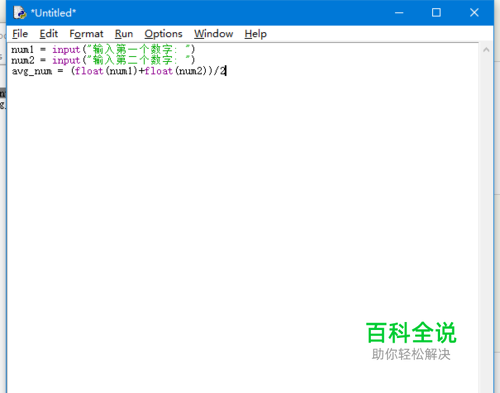Open the Run menu

(124, 34)
